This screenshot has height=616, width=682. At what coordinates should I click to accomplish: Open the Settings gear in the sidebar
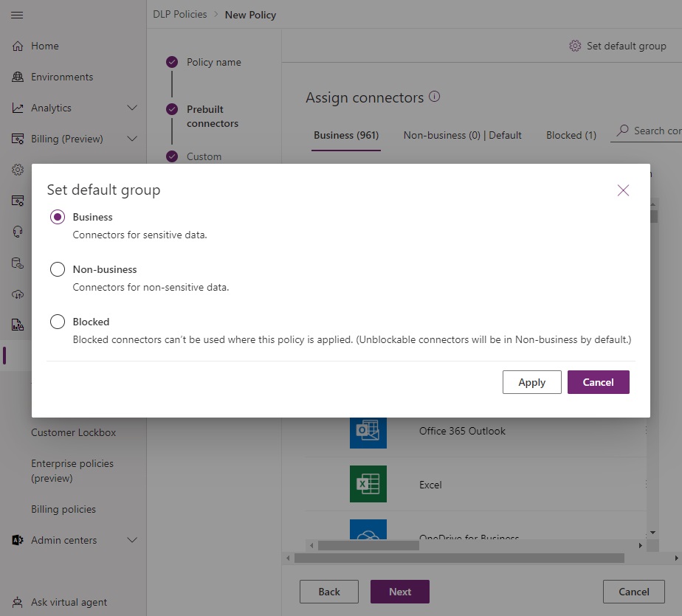pos(18,169)
